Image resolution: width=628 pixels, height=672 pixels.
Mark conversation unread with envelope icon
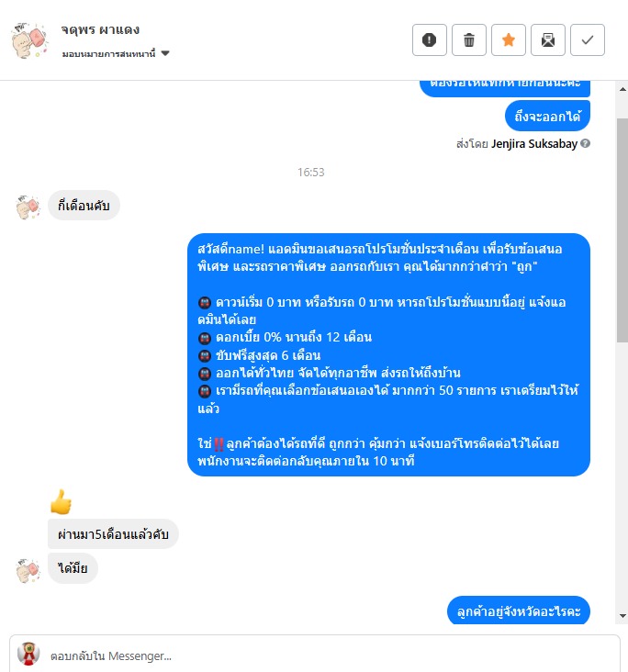click(548, 39)
